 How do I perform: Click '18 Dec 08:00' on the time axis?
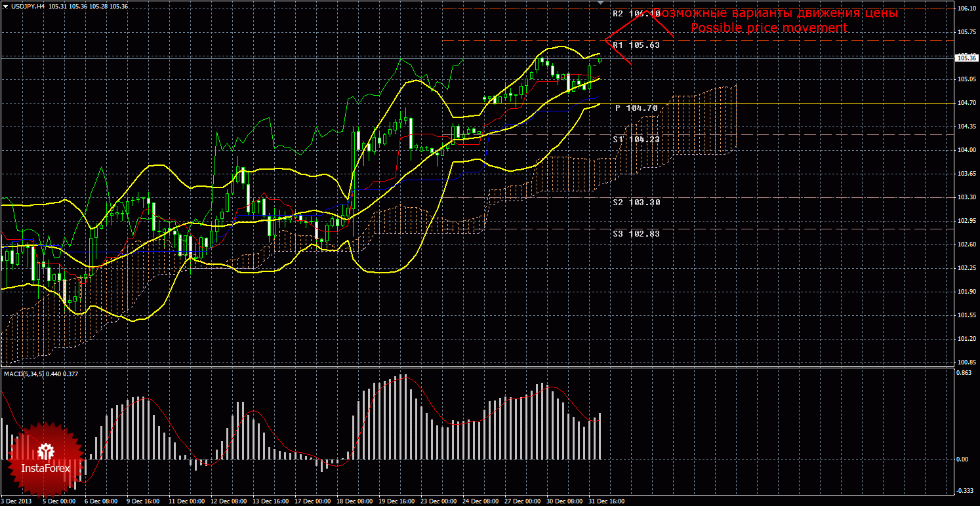[354, 501]
